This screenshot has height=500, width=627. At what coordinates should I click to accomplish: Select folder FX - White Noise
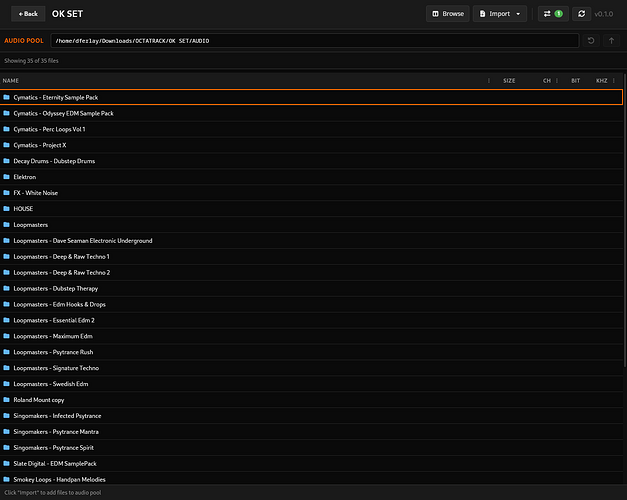pos(311,193)
